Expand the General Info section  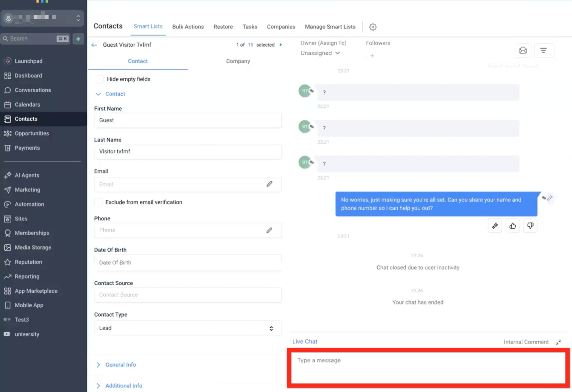point(120,365)
